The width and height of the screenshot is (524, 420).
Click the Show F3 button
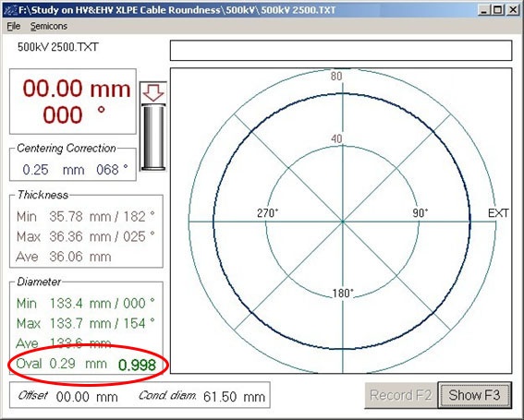pos(474,395)
